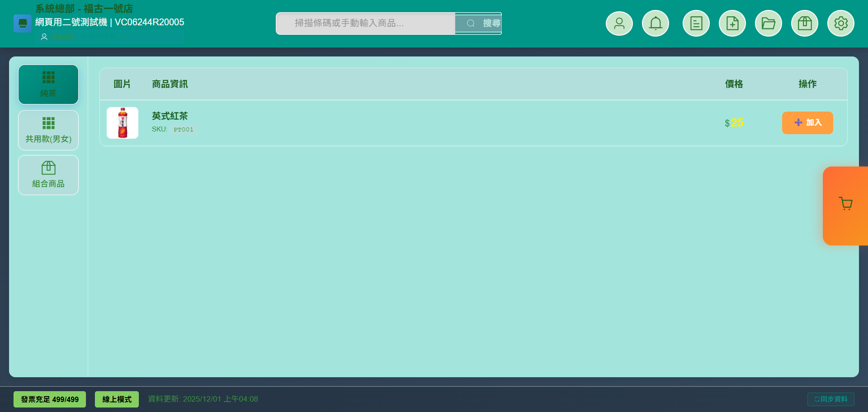Click the price $25 of 英式紅茶

(x=733, y=122)
